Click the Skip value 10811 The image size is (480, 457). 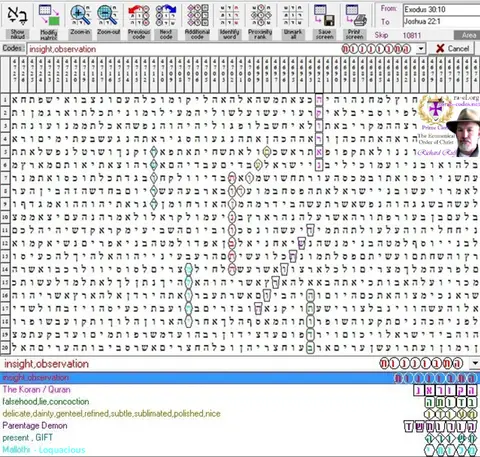412,35
